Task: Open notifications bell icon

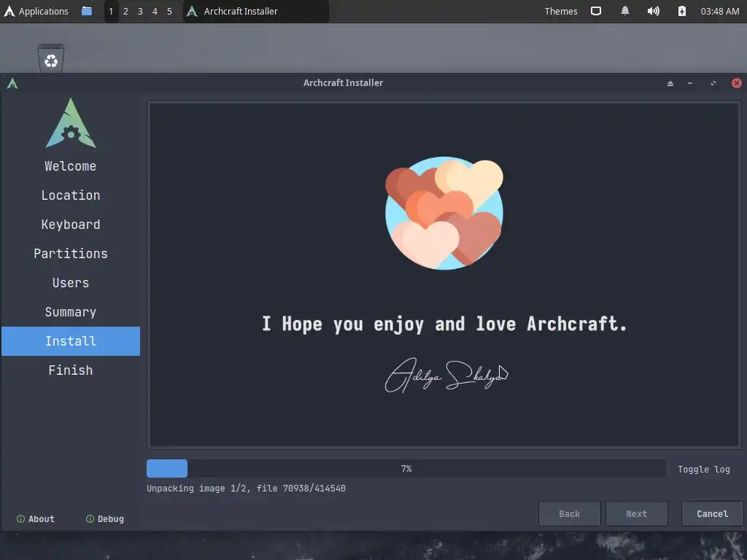Action: click(625, 11)
